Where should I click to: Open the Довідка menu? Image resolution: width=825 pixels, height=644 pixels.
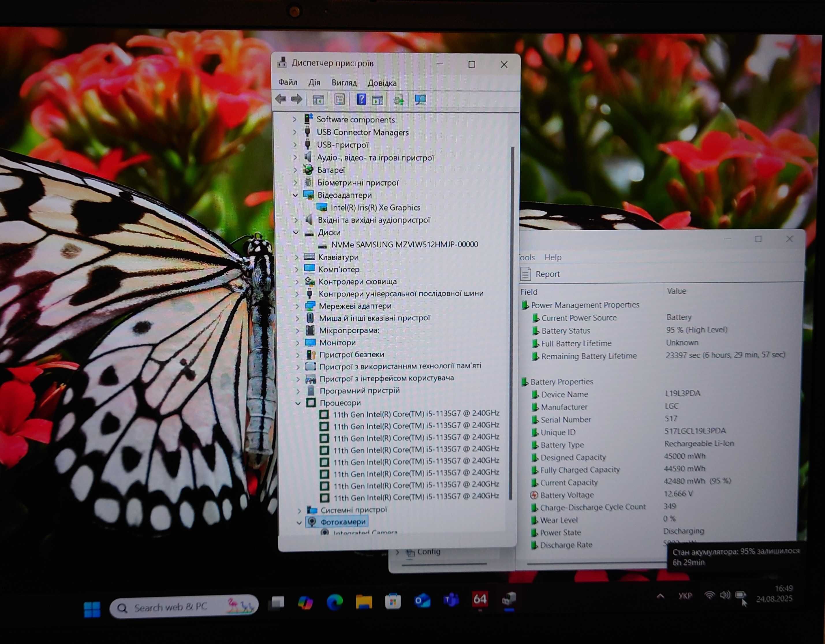click(x=382, y=83)
